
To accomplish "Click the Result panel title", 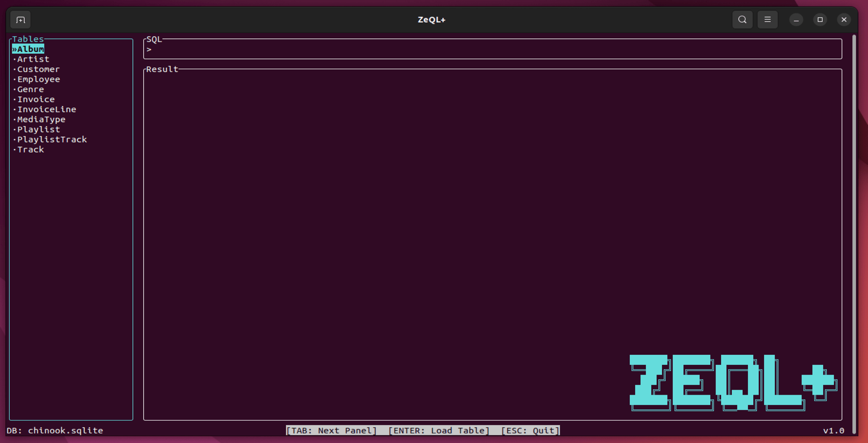I will click(x=162, y=69).
